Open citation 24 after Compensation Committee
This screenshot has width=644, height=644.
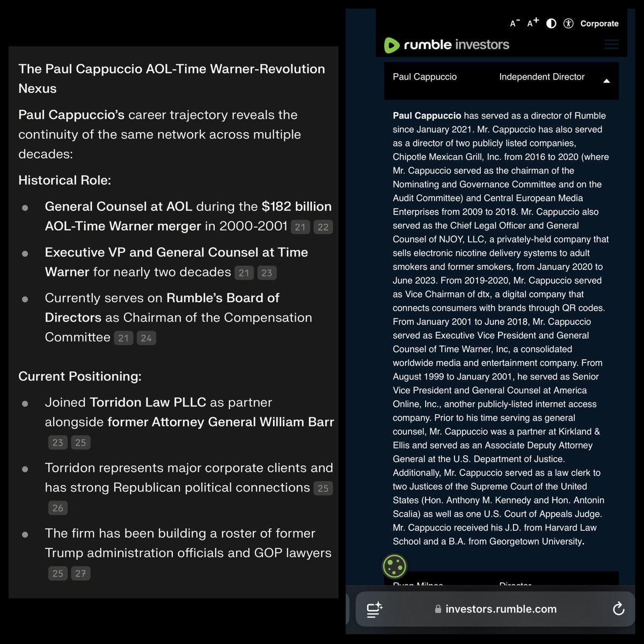point(147,338)
